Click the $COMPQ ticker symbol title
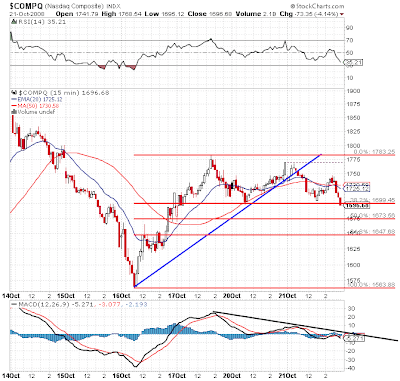This screenshot has height=381, width=400. click(x=26, y=6)
